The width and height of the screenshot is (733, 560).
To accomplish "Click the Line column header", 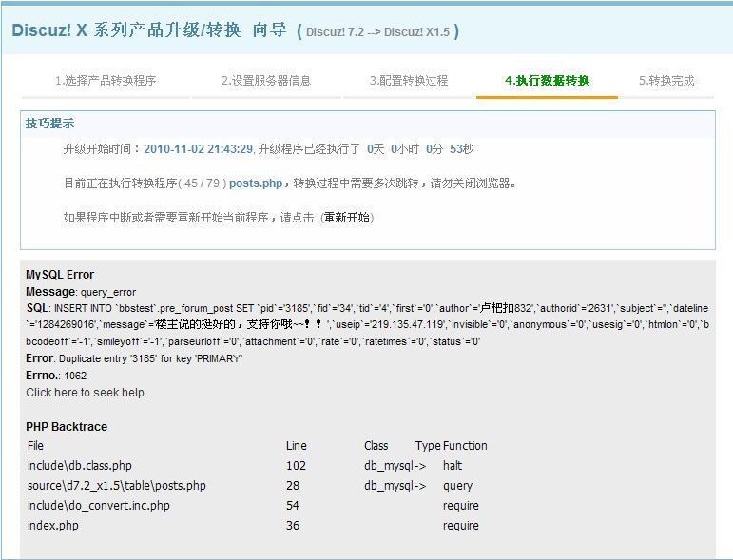I will (x=297, y=446).
